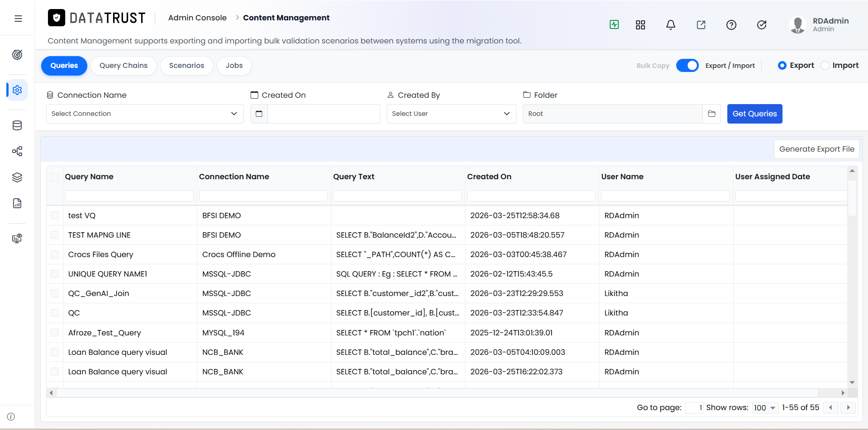Screen dimensions: 868x430
Task: Open the report chart sidebar icon
Action: click(x=17, y=203)
